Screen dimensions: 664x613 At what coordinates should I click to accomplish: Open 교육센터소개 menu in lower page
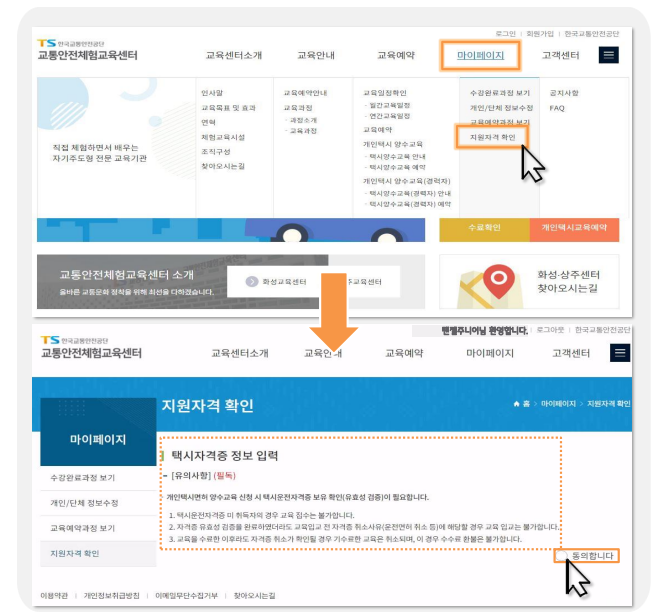[x=240, y=353]
